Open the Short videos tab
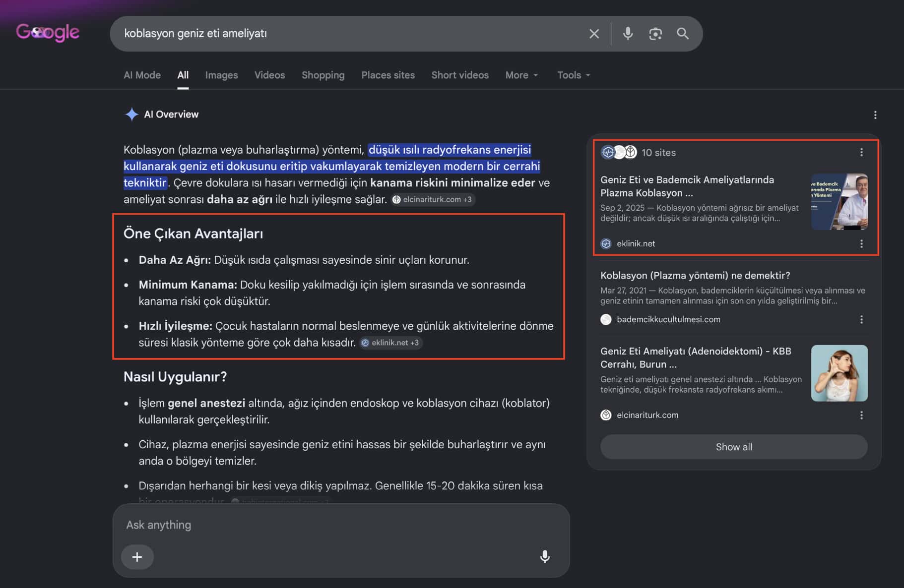 [460, 75]
